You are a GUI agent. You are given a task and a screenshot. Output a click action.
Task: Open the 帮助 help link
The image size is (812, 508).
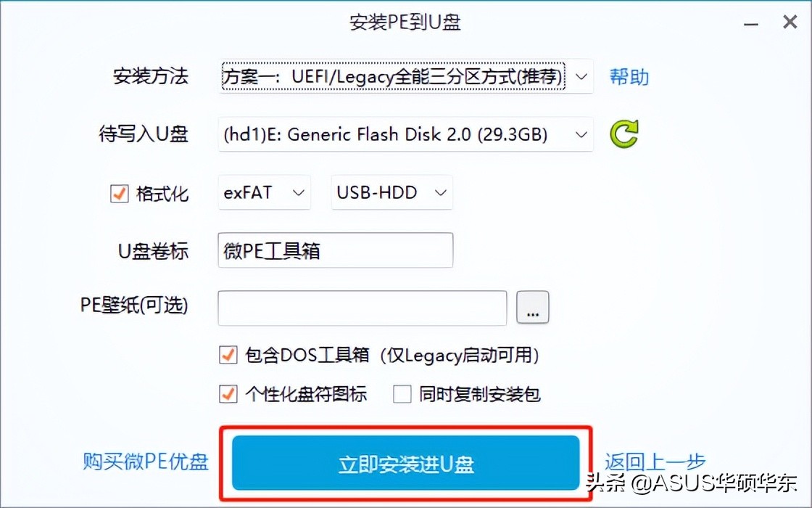click(x=629, y=77)
